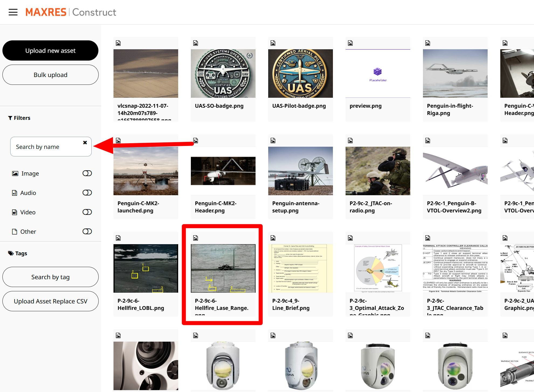Click the funnel icon next to Filters
Viewport: 534px width, 392px height.
coord(10,118)
